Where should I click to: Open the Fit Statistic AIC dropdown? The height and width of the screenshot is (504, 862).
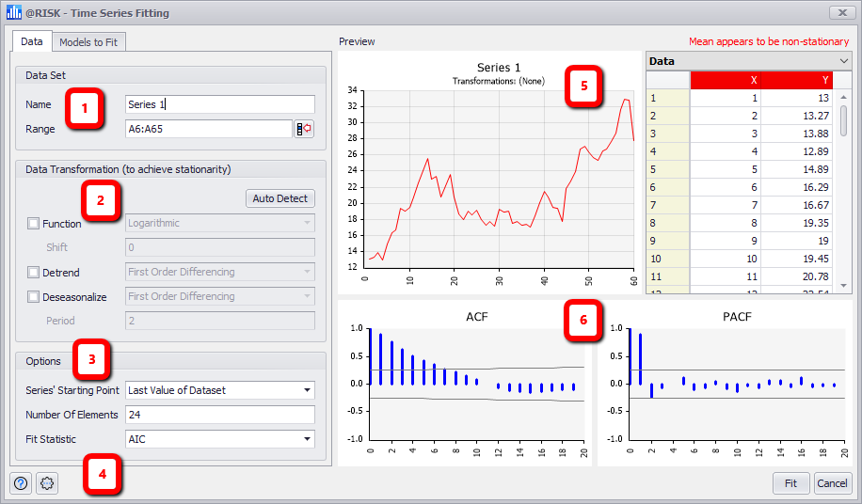[307, 439]
